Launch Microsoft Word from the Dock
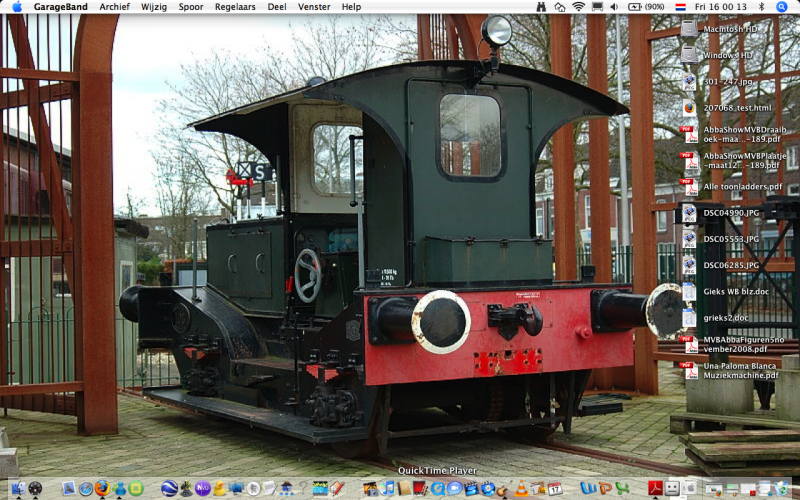The height and width of the screenshot is (500, 800). (x=588, y=489)
